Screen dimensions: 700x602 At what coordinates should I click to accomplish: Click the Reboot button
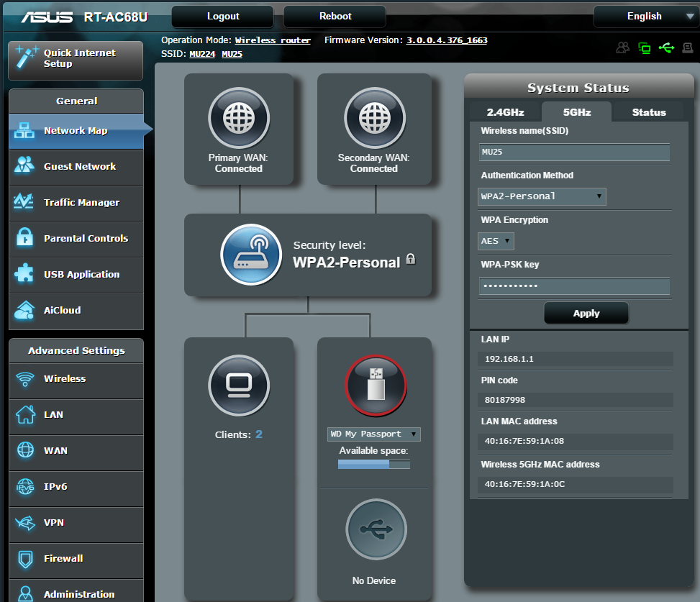point(335,17)
